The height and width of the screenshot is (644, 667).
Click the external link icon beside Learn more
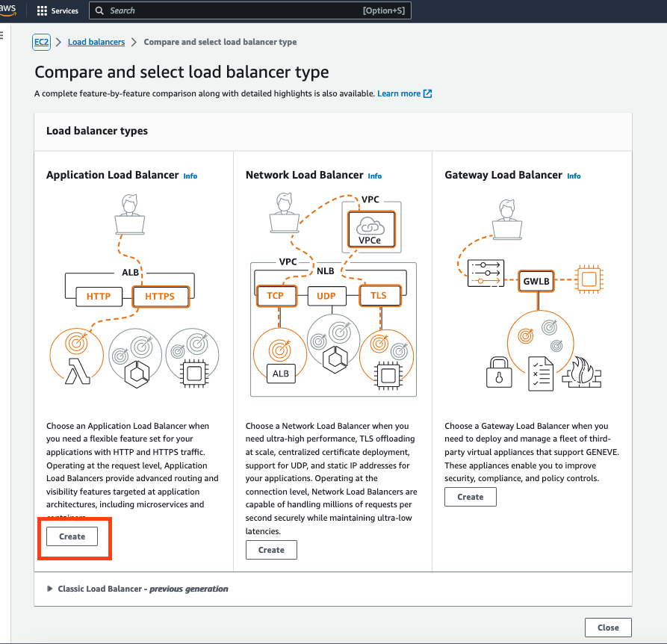coord(426,93)
